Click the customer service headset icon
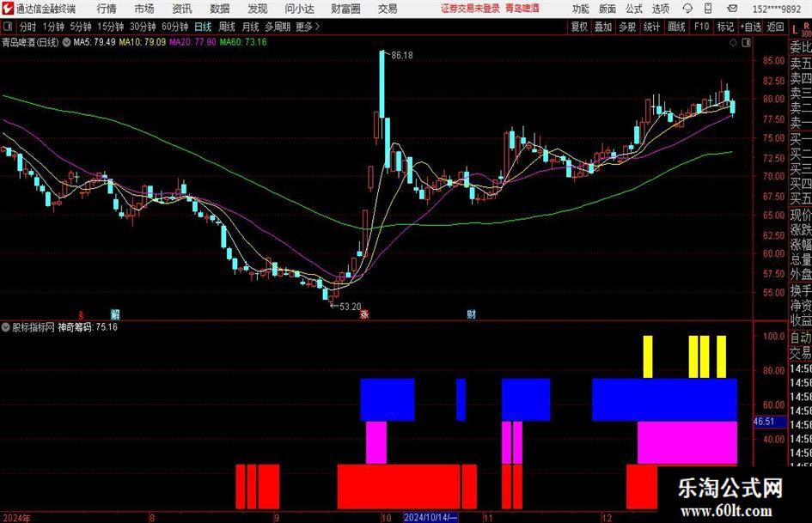Image resolution: width=812 pixels, height=523 pixels. tap(687, 9)
